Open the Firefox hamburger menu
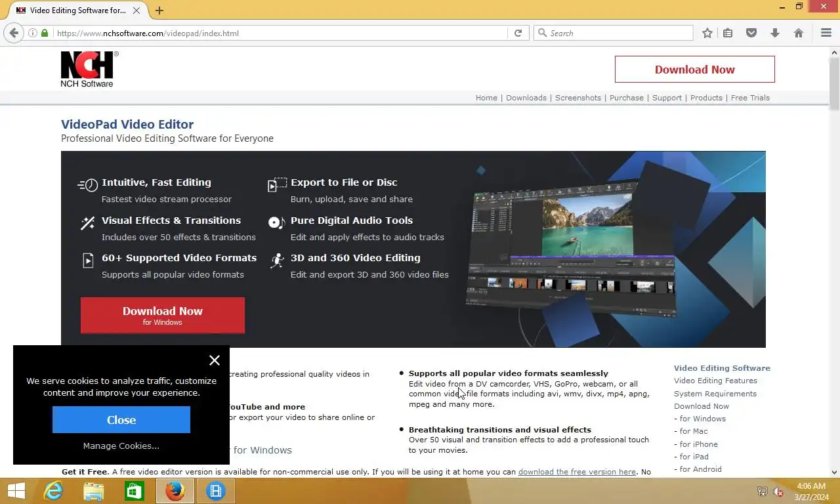The image size is (840, 504). (826, 33)
